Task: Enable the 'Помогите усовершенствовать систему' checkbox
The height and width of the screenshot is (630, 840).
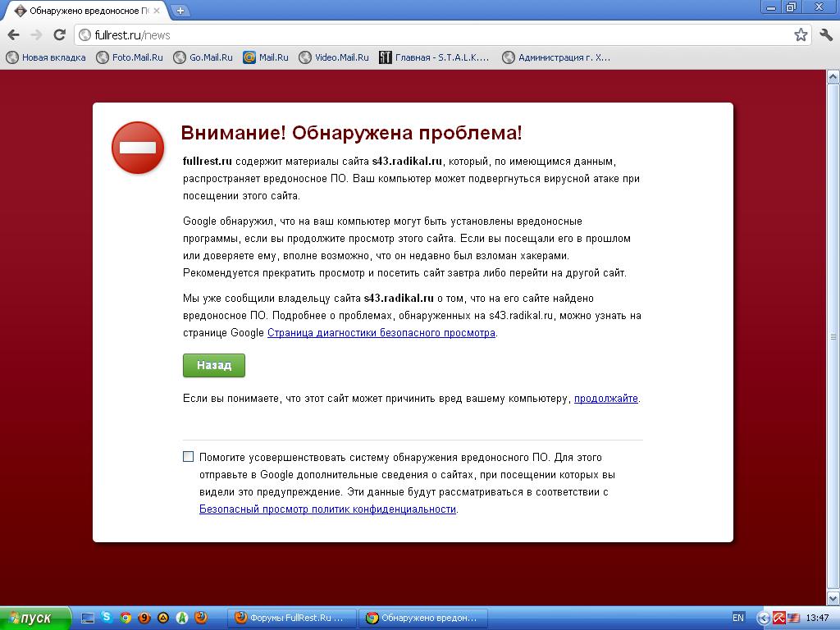Action: (x=188, y=456)
